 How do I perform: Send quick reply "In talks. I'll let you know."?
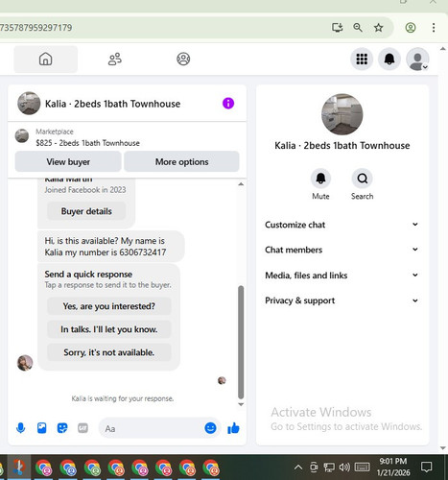[x=109, y=329]
